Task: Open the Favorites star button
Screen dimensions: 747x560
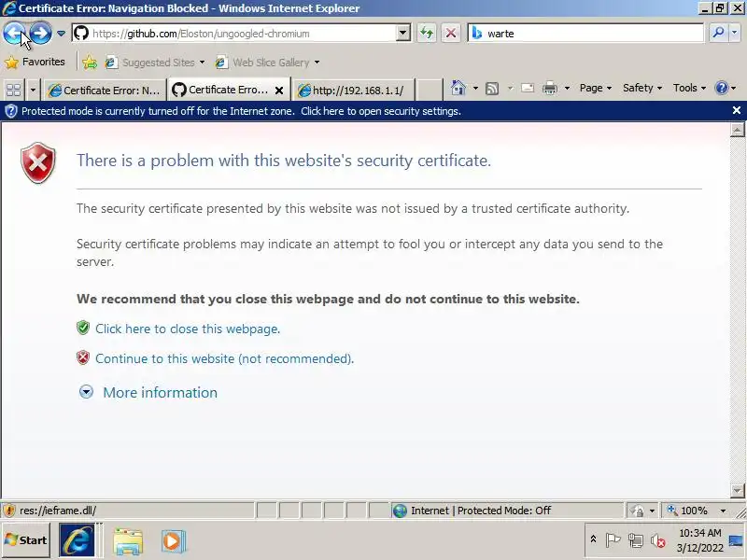Action: tap(35, 62)
